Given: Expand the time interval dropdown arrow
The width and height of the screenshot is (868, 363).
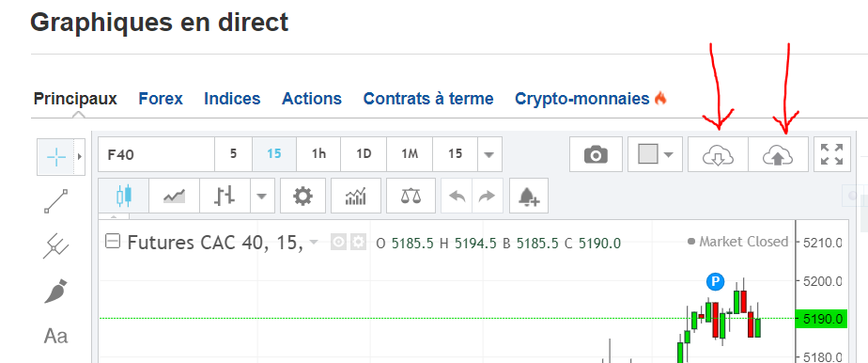Looking at the screenshot, I should coord(488,154).
